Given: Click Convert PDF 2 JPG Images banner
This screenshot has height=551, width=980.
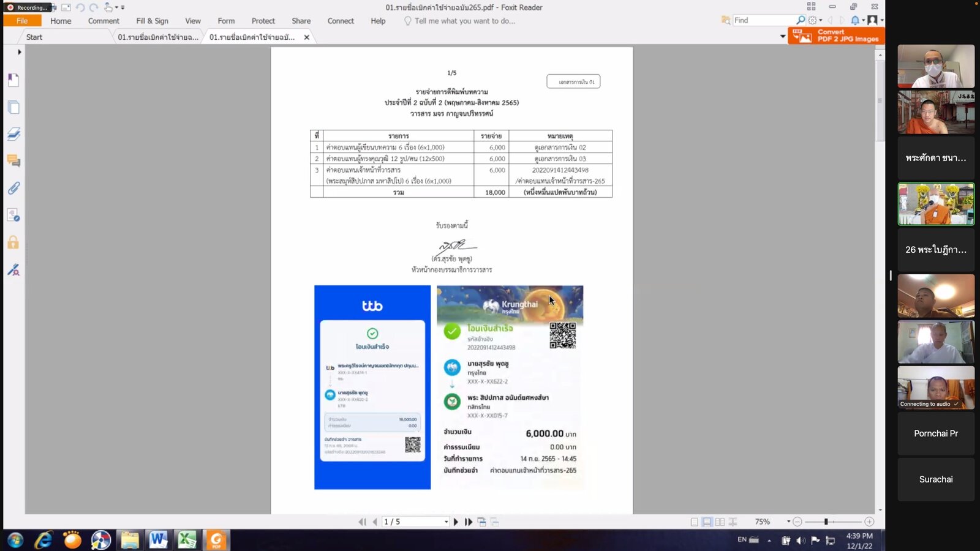Looking at the screenshot, I should point(836,36).
